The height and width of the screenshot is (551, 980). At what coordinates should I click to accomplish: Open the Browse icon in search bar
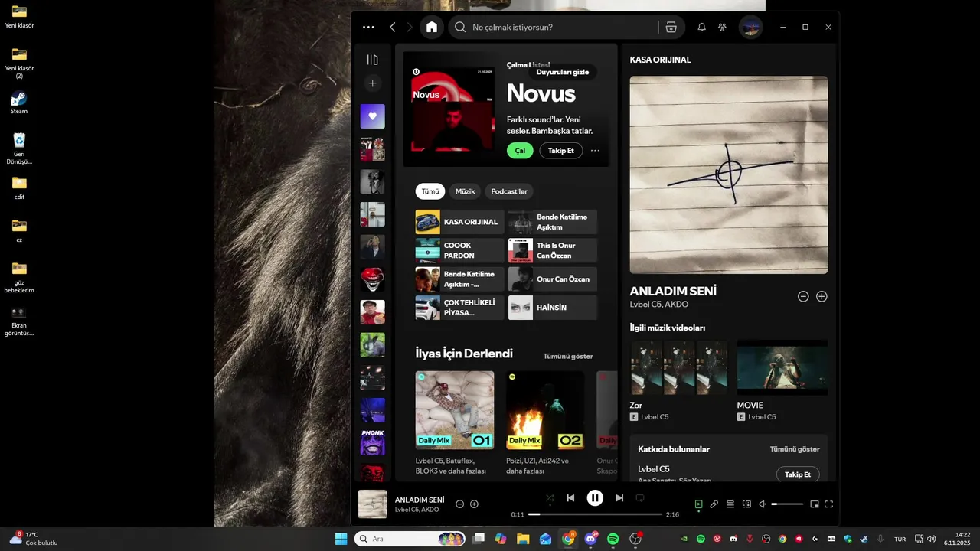click(x=671, y=27)
